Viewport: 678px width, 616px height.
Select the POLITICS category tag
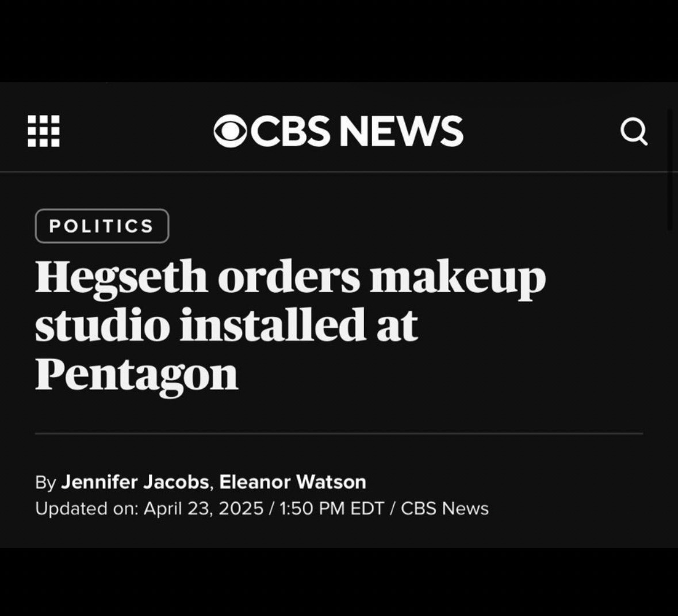[x=102, y=226]
